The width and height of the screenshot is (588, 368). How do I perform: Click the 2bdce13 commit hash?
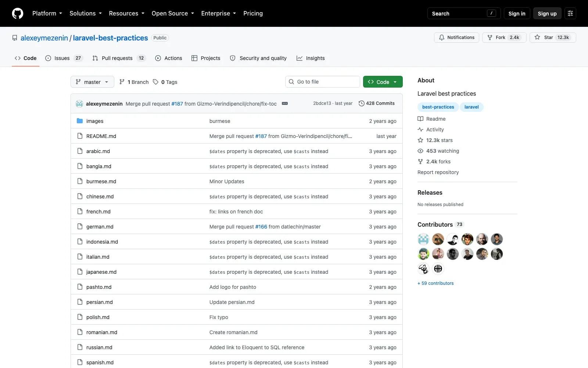322,103
